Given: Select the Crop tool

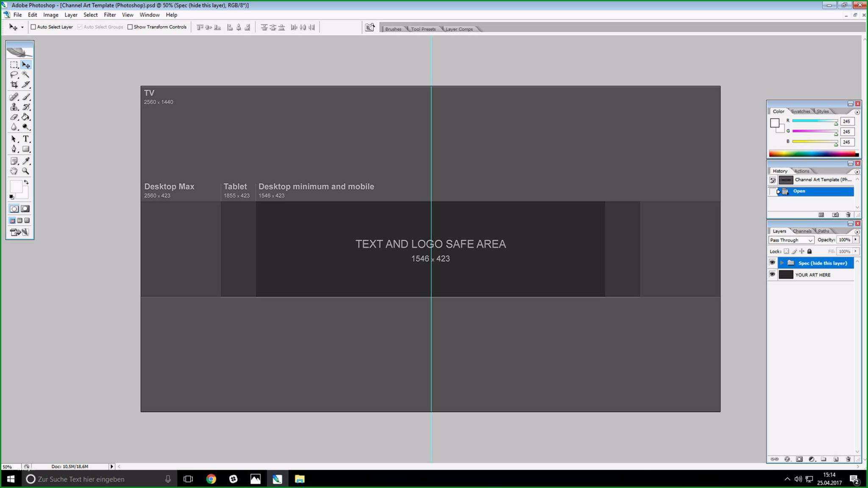Looking at the screenshot, I should pos(14,85).
